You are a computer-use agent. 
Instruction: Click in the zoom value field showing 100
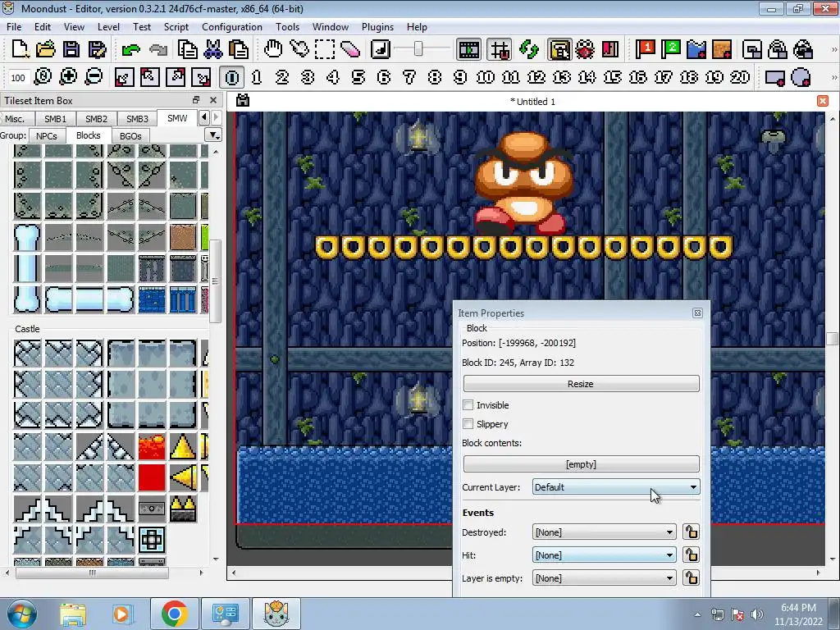(18, 78)
